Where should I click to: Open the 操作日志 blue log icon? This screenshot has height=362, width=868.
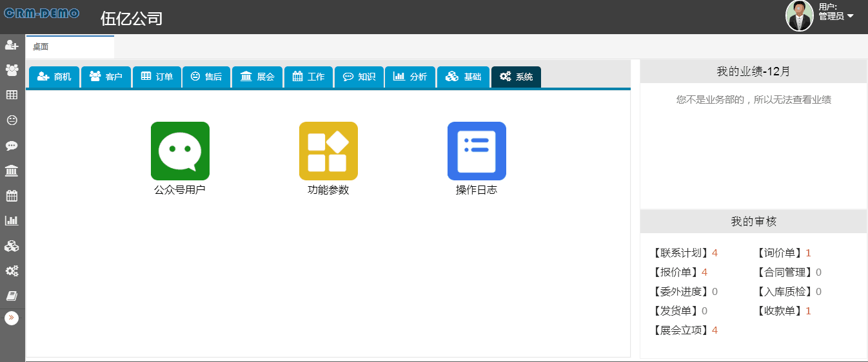pyautogui.click(x=477, y=151)
